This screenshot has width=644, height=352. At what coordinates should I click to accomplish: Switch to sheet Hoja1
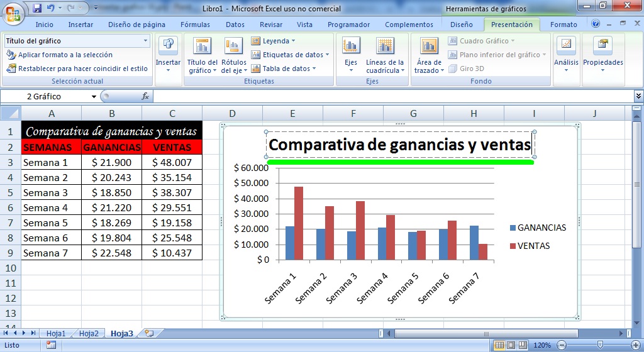pyautogui.click(x=56, y=334)
